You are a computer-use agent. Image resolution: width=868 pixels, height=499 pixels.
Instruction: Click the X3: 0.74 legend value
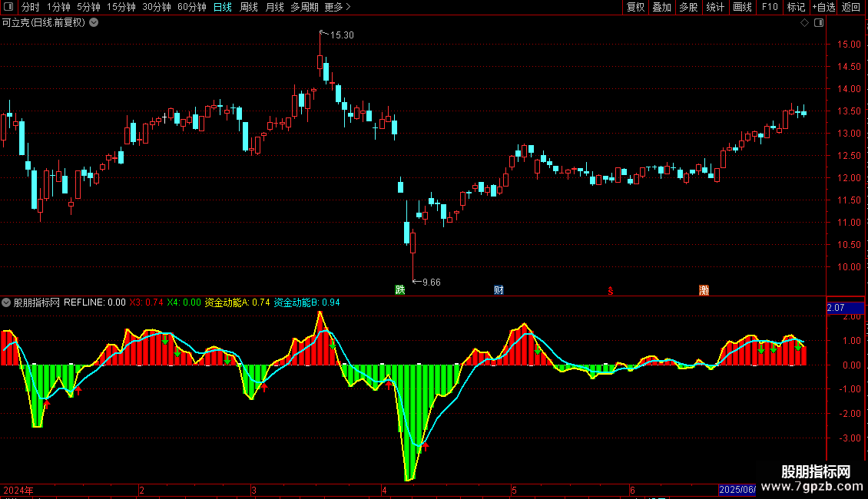[146, 302]
